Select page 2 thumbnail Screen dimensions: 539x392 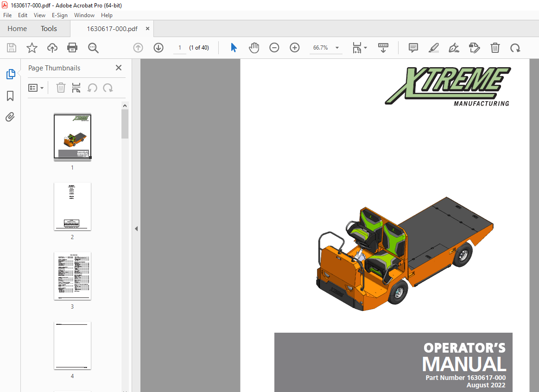tap(73, 207)
